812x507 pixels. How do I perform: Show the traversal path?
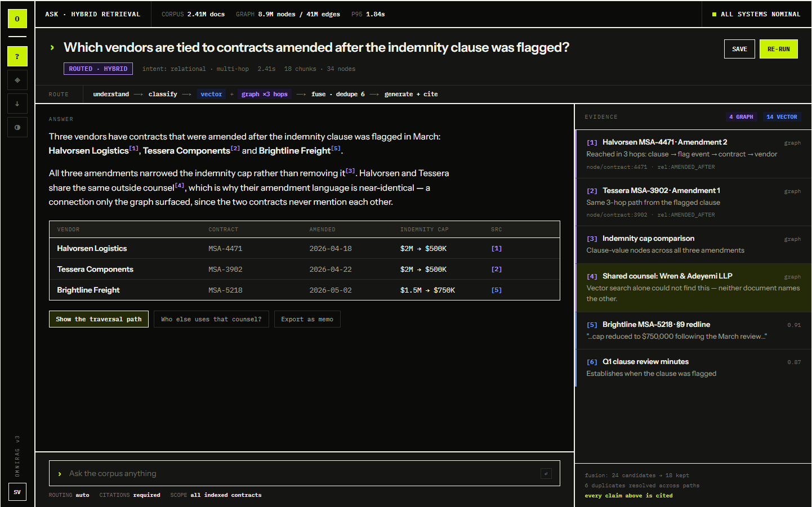99,319
